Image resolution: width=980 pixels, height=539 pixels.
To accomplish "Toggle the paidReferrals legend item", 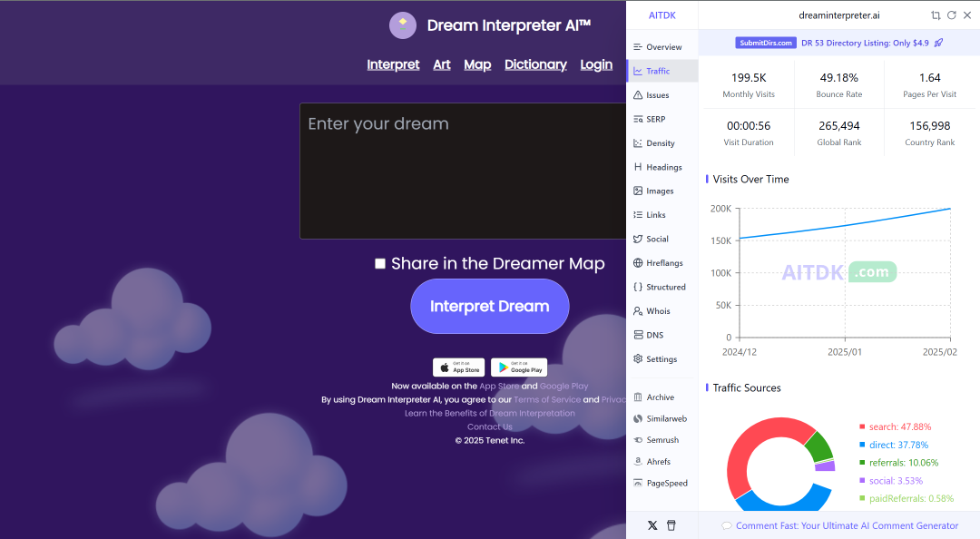I will pos(906,498).
